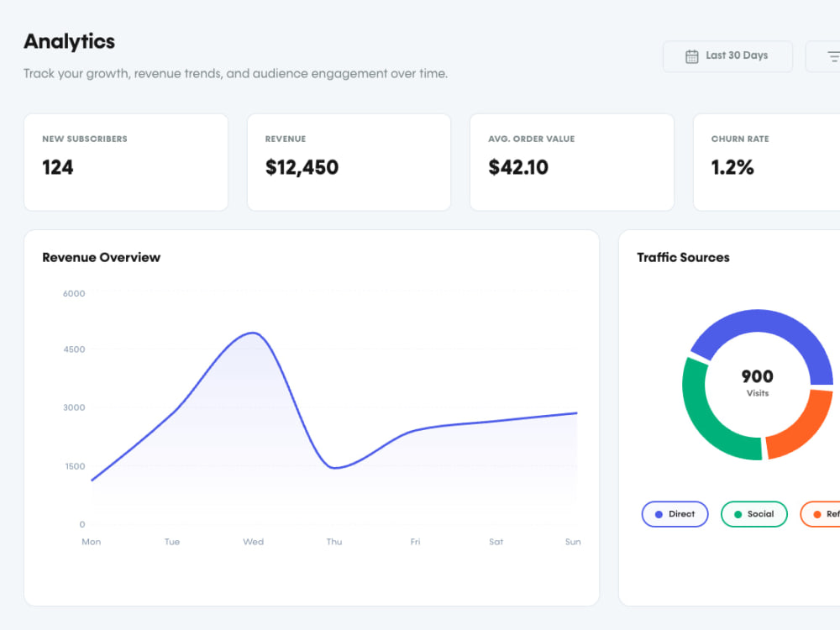Click the Fri axis label
The width and height of the screenshot is (840, 630).
click(415, 542)
